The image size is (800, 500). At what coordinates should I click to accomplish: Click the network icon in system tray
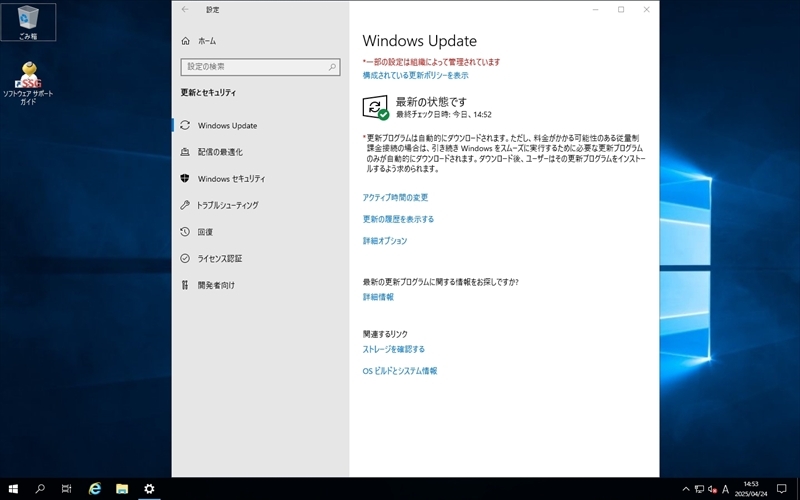click(699, 489)
